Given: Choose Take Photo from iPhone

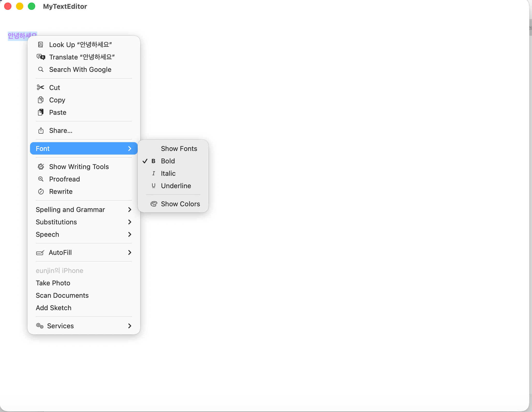Looking at the screenshot, I should point(53,283).
